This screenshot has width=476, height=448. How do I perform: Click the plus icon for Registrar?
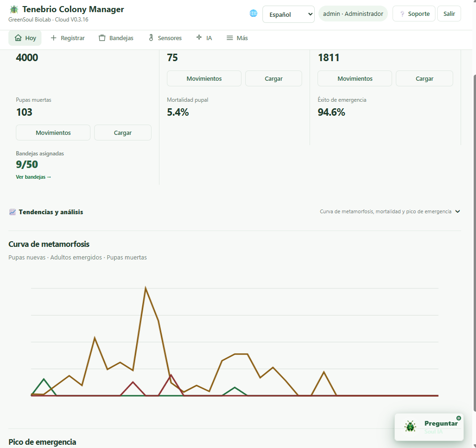(54, 38)
